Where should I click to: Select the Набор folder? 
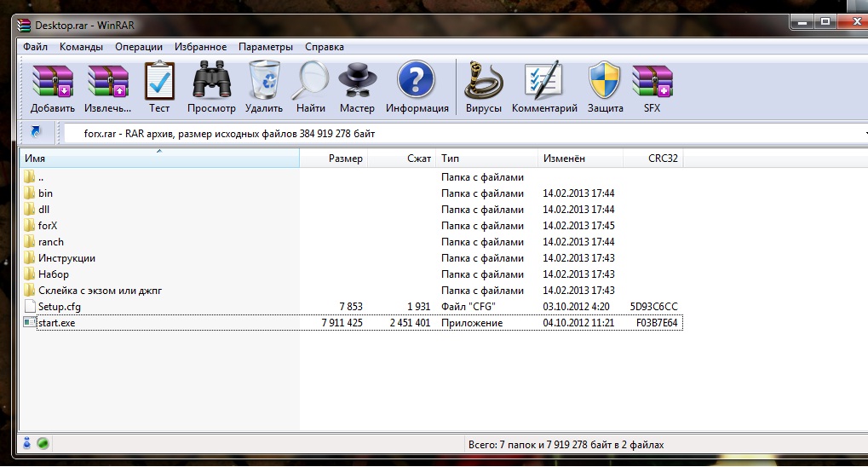[x=54, y=274]
